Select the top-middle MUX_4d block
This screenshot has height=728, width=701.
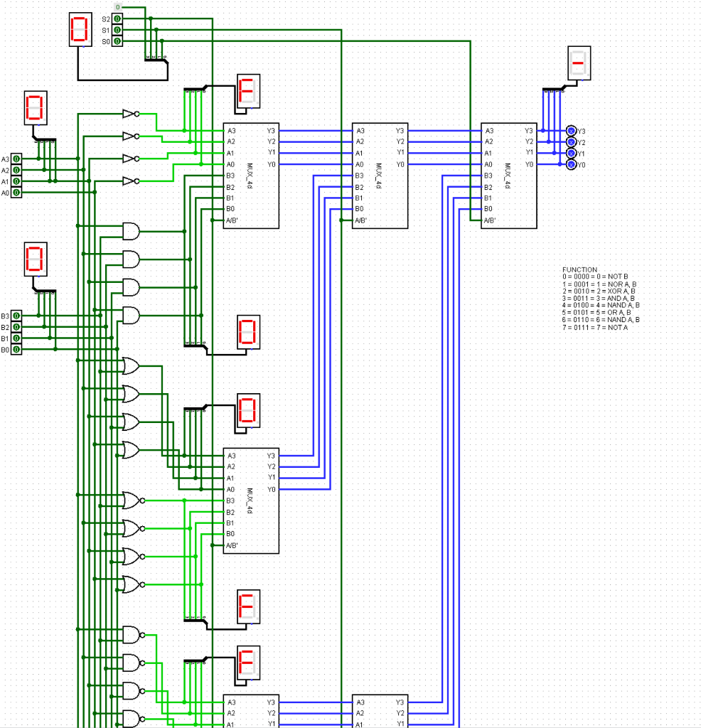tap(380, 176)
